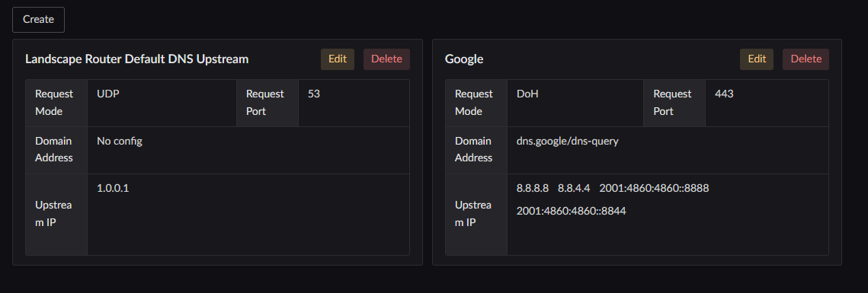The width and height of the screenshot is (868, 293).
Task: Edit the Google DNS upstream
Action: click(757, 59)
